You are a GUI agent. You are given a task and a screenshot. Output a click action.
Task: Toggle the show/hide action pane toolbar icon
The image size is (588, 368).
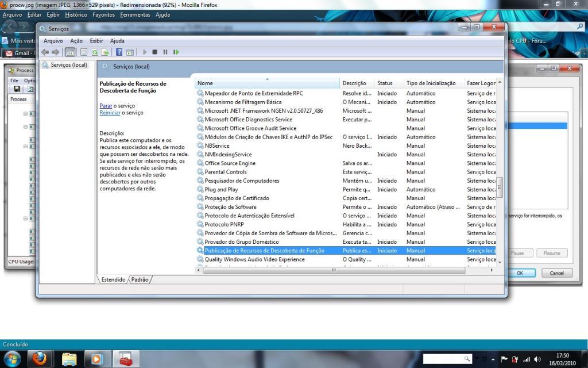point(130,52)
